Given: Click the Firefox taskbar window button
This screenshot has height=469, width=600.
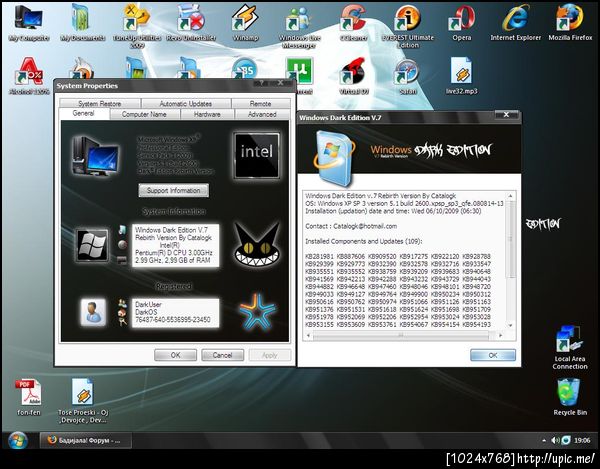Looking at the screenshot, I should pyautogui.click(x=86, y=440).
